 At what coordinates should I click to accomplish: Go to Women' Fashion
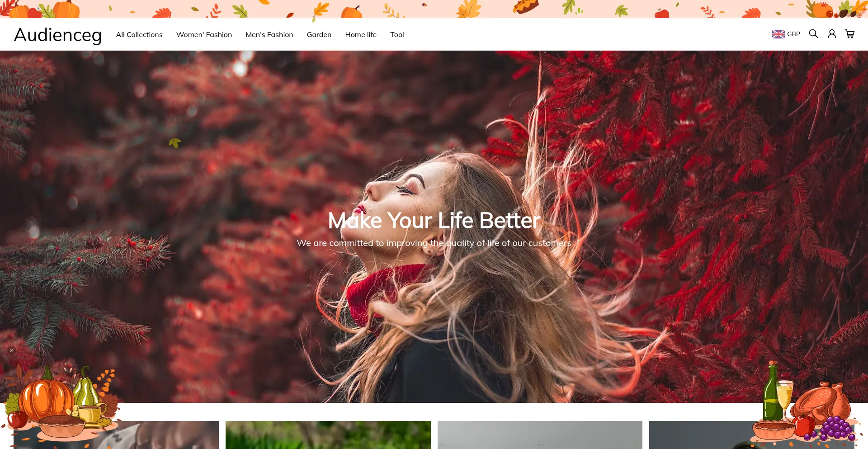(204, 35)
